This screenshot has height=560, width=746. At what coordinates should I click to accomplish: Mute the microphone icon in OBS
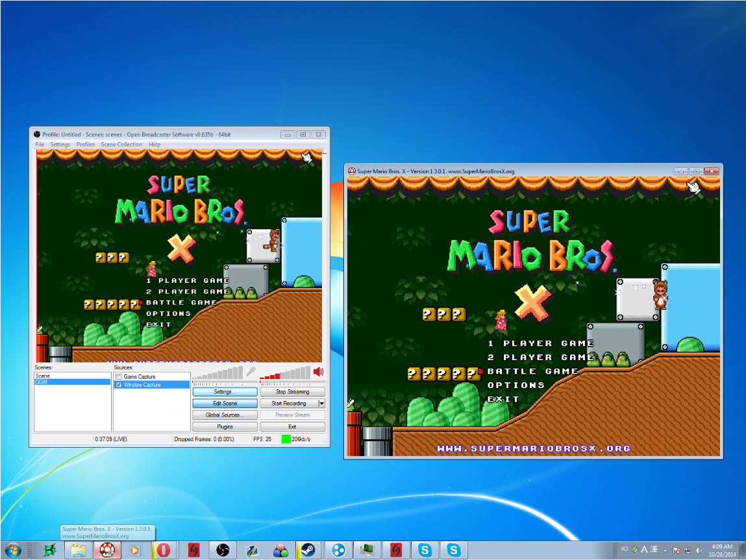tap(251, 372)
